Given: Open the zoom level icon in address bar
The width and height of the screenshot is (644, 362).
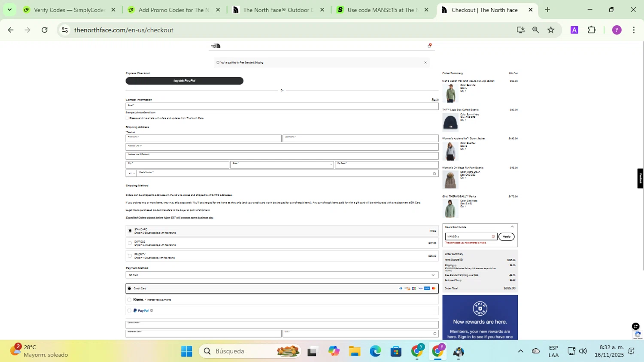Looking at the screenshot, I should (x=535, y=30).
